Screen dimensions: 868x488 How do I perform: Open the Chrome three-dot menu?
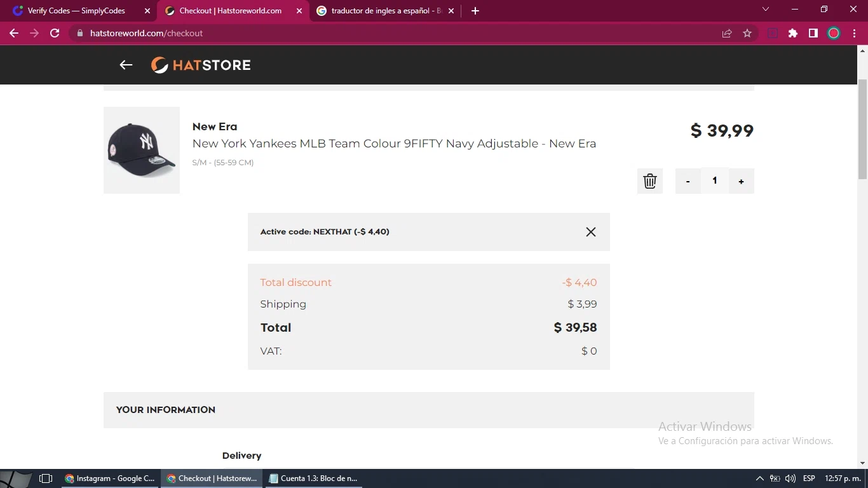[855, 33]
